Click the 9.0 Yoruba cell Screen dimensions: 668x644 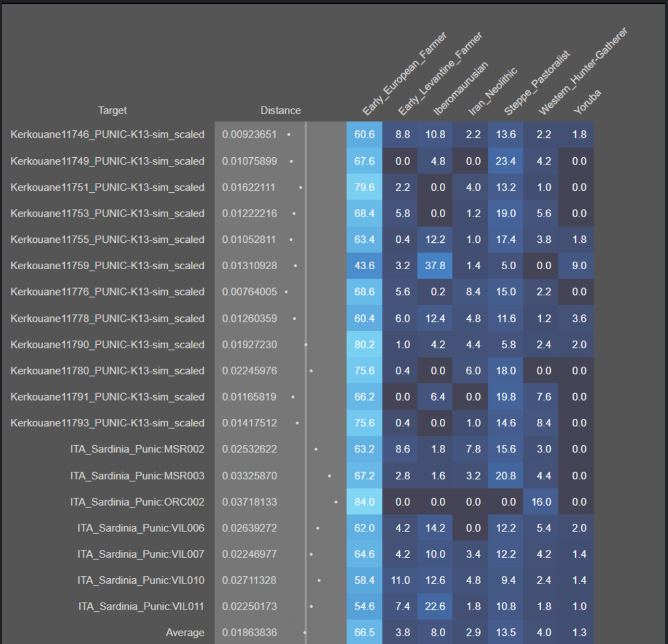tap(576, 265)
